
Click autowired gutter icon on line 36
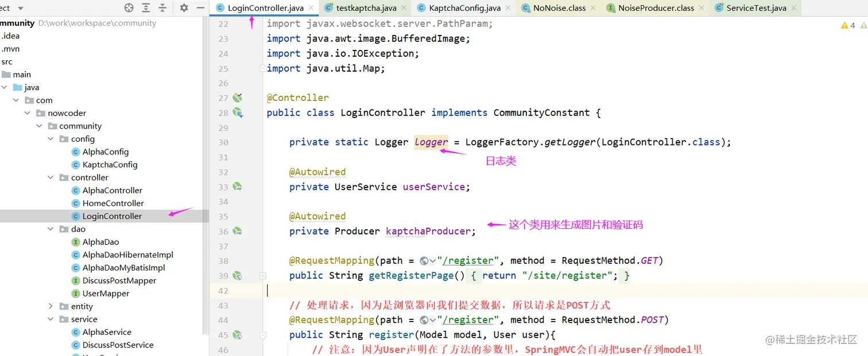coord(237,231)
